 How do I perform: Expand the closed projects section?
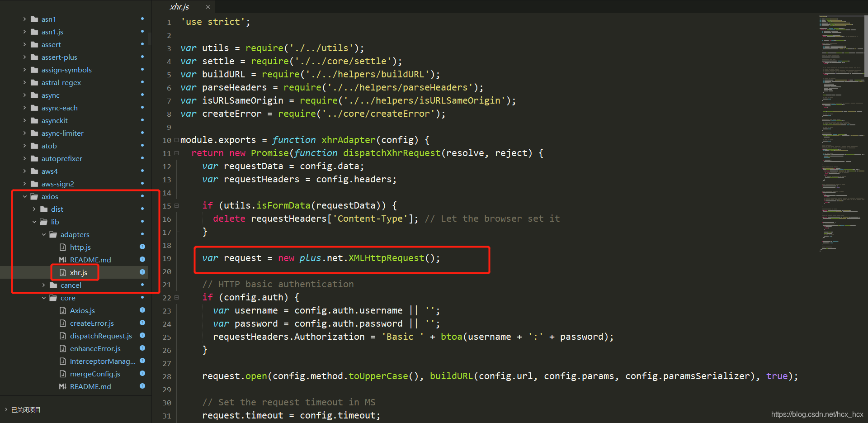[x=6, y=409]
